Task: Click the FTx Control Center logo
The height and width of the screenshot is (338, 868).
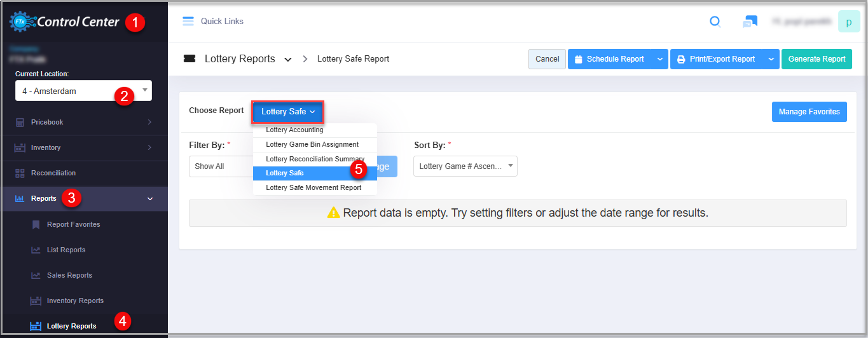Action: click(64, 22)
